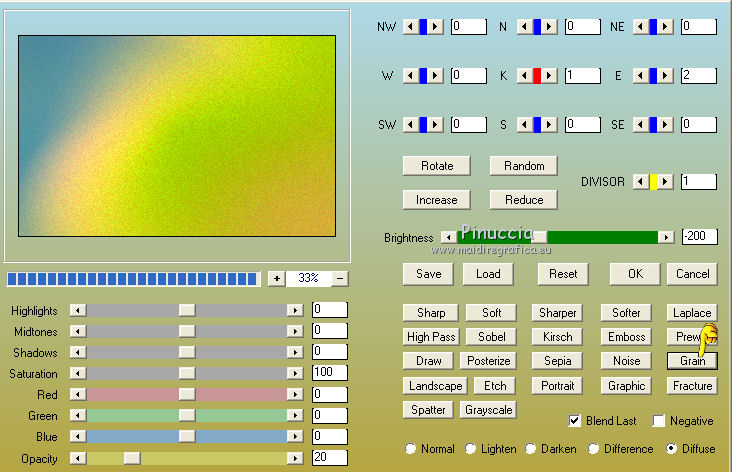Increase the S value with right arrow
Screen dimensions: 732x472
(x=549, y=125)
